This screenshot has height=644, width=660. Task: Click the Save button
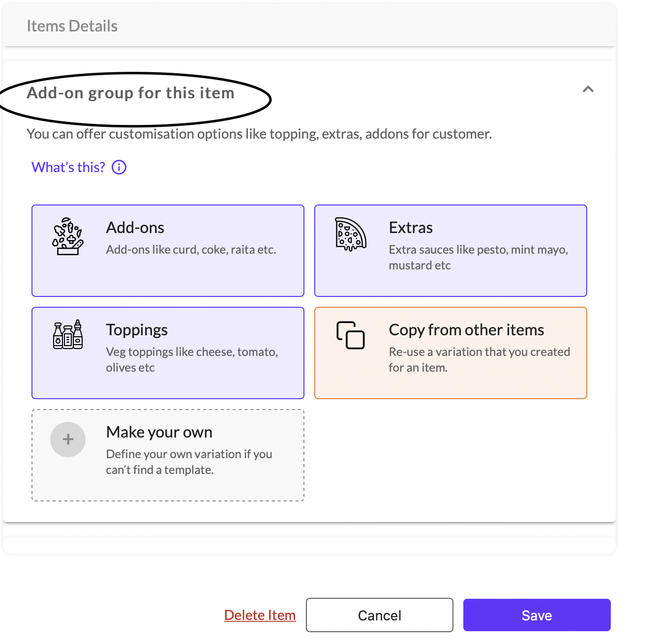tap(537, 615)
